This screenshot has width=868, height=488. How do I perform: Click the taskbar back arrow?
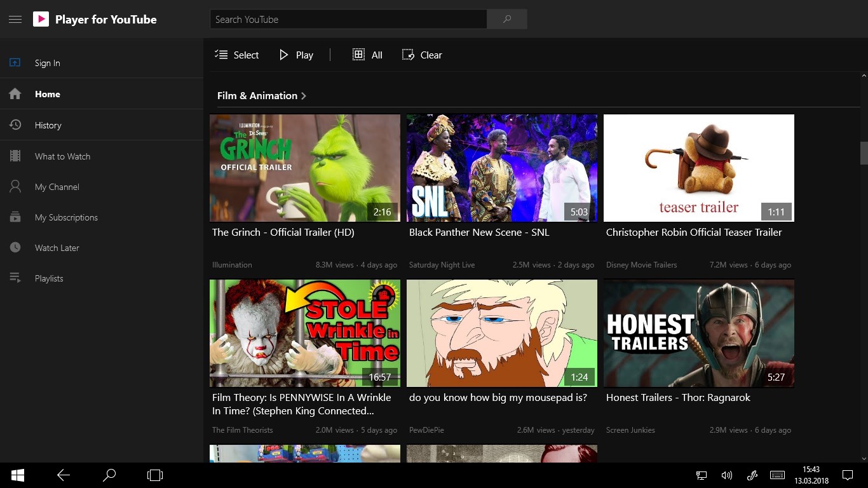pyautogui.click(x=64, y=475)
